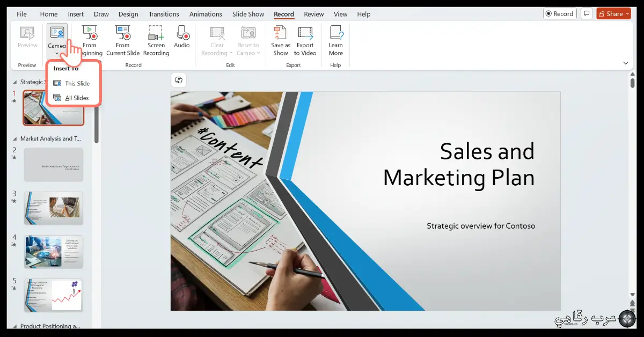Open the Transitions tab
The height and width of the screenshot is (337, 644).
tap(164, 14)
